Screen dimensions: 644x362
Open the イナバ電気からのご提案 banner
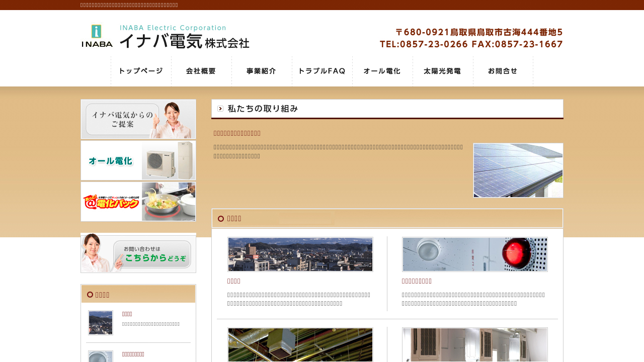tap(138, 119)
